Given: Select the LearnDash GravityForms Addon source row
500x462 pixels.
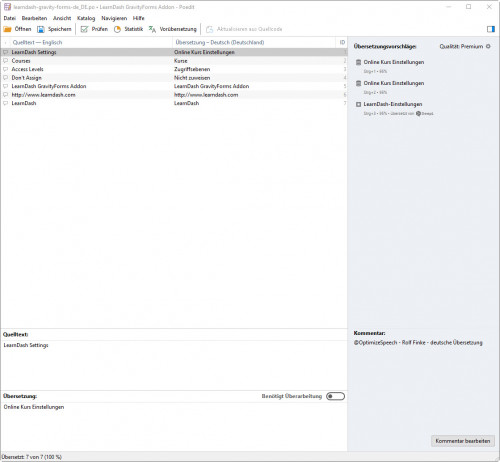Looking at the screenshot, I should [49, 86].
